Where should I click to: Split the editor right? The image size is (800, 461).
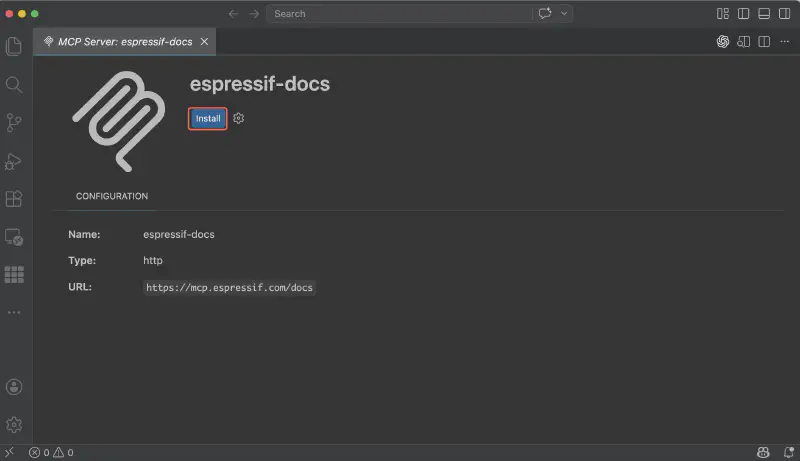pos(764,42)
